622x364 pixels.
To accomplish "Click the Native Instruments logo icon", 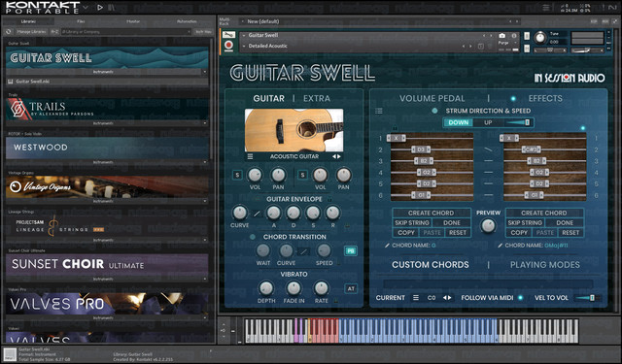I will pyautogui.click(x=612, y=7).
